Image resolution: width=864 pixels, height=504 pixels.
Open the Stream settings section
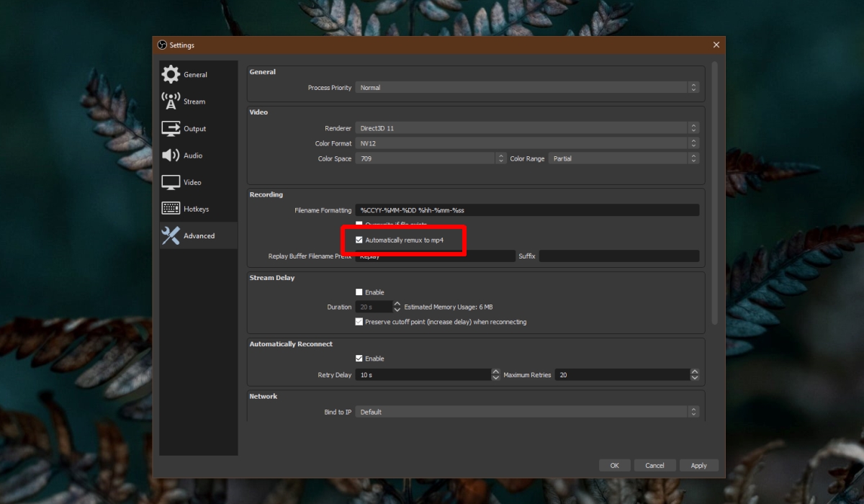(199, 102)
